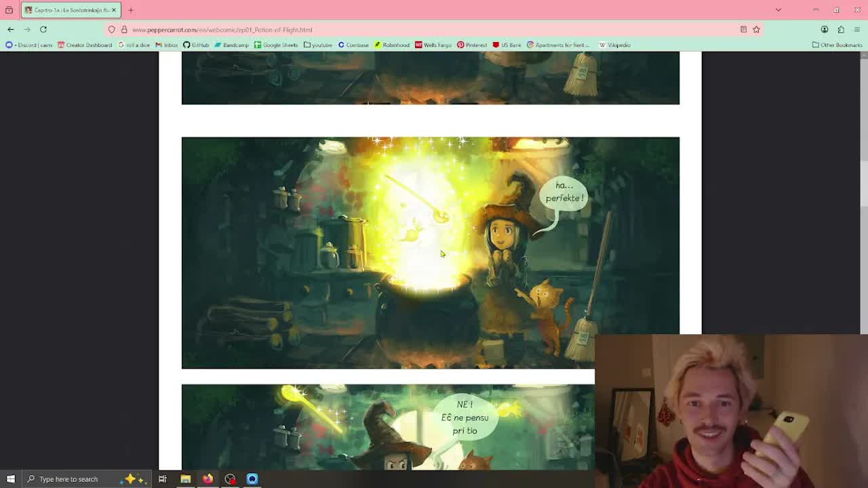The height and width of the screenshot is (488, 868).
Task: Open a new browser tab
Action: pyautogui.click(x=131, y=10)
